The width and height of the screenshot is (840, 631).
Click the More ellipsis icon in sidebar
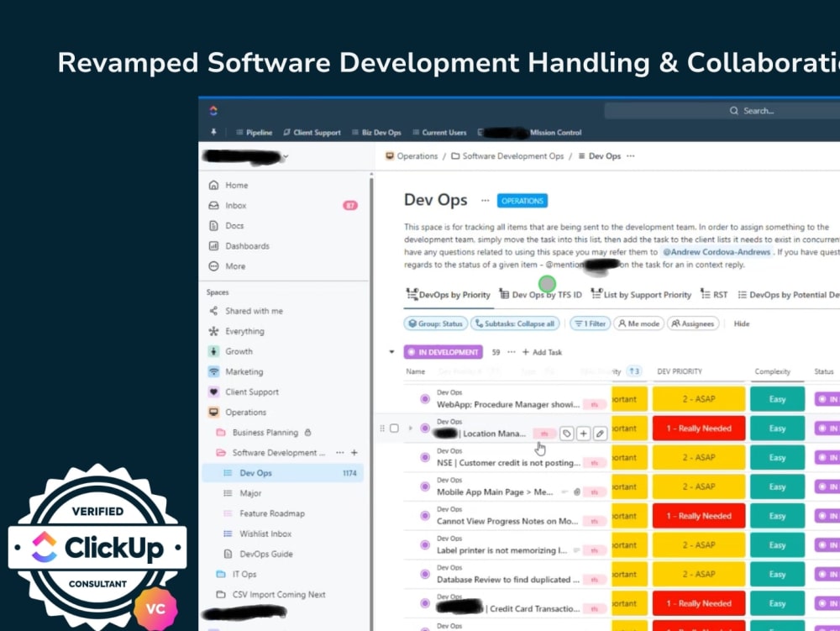[213, 266]
